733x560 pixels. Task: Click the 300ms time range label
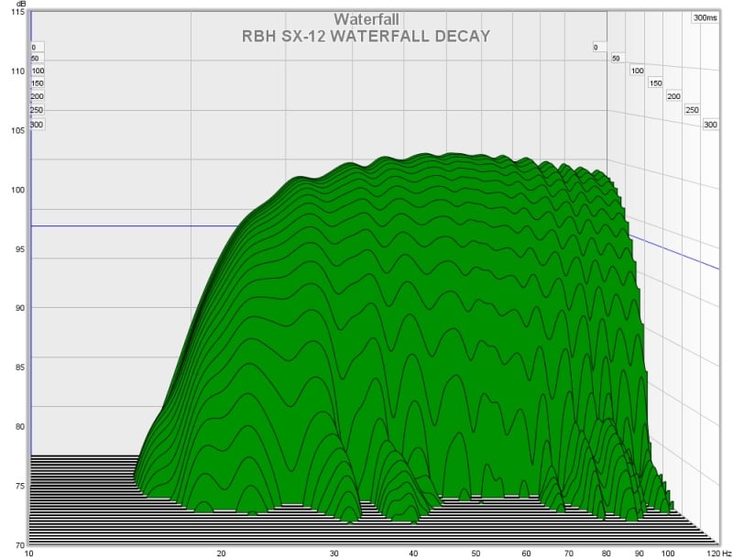(705, 17)
